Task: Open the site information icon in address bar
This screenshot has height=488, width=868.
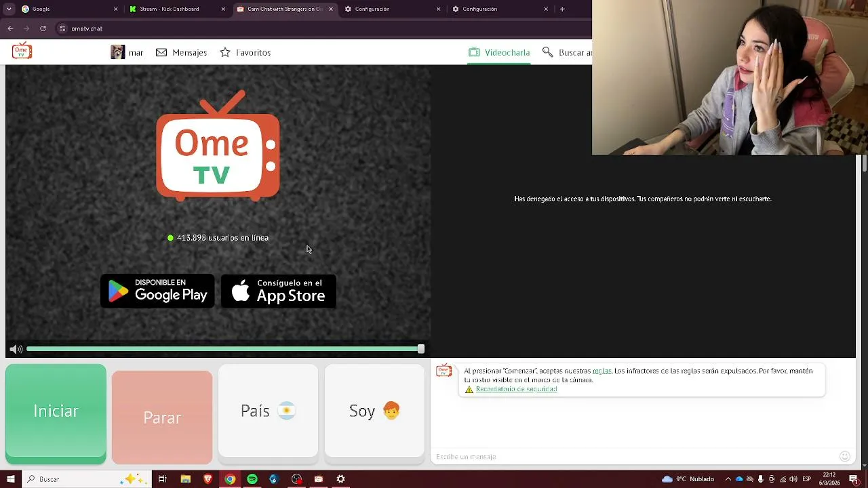Action: (x=62, y=28)
